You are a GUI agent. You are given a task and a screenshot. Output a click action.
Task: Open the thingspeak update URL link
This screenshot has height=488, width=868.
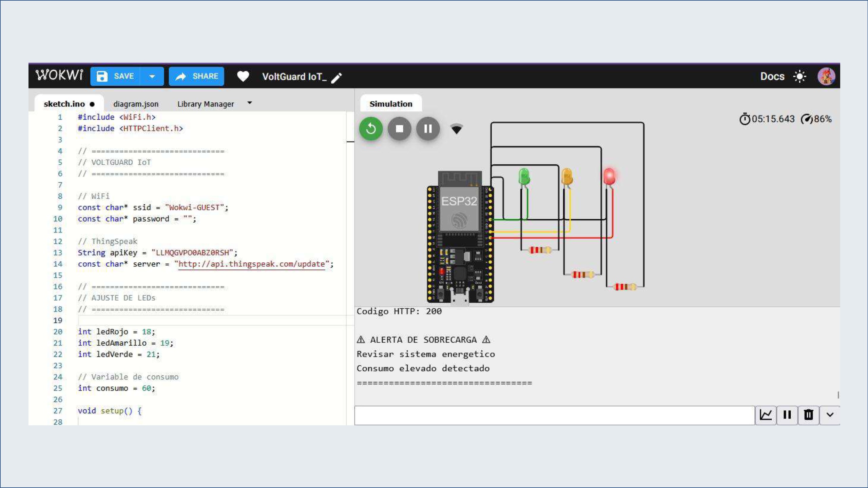[251, 264]
